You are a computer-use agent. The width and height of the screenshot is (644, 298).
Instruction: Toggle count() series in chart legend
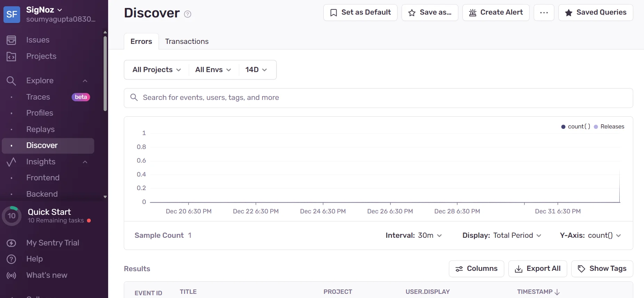(575, 127)
